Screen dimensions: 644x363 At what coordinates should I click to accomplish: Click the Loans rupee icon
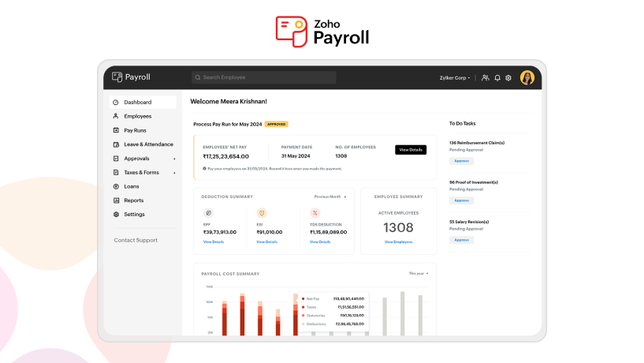click(x=116, y=186)
